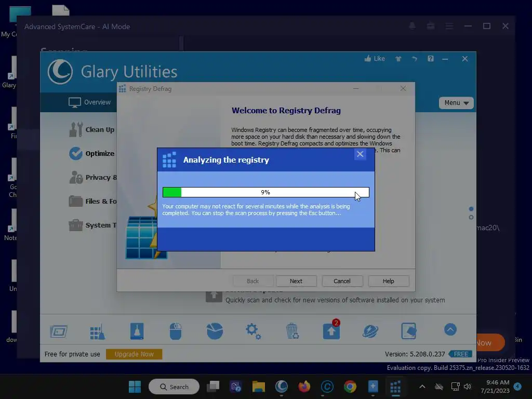This screenshot has height=399, width=532.
Task: Open the hamburger menu in Advanced SystemCare
Action: coord(449,26)
